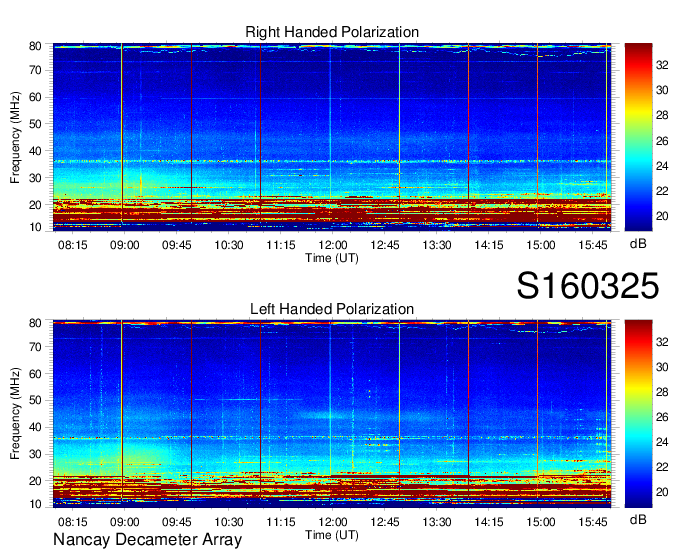The width and height of the screenshot is (680, 552).
Task: Click the 40 MHz tick of Left Handed plot
Action: click(35, 428)
